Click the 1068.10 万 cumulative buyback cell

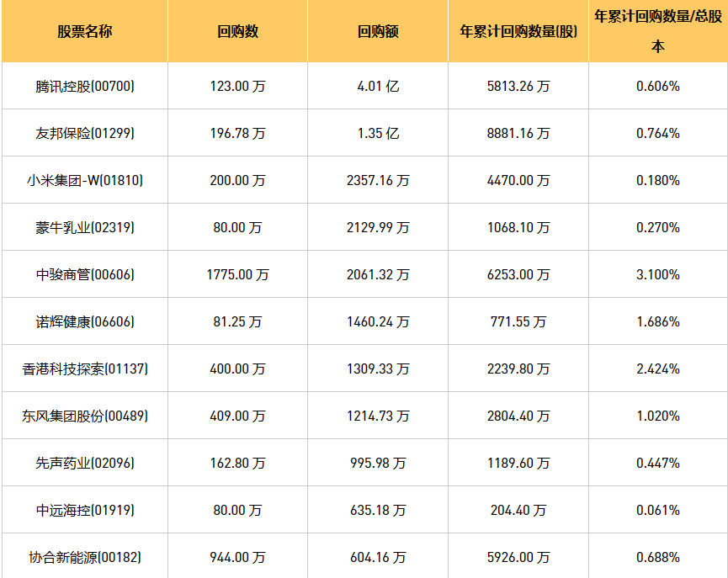pos(518,227)
